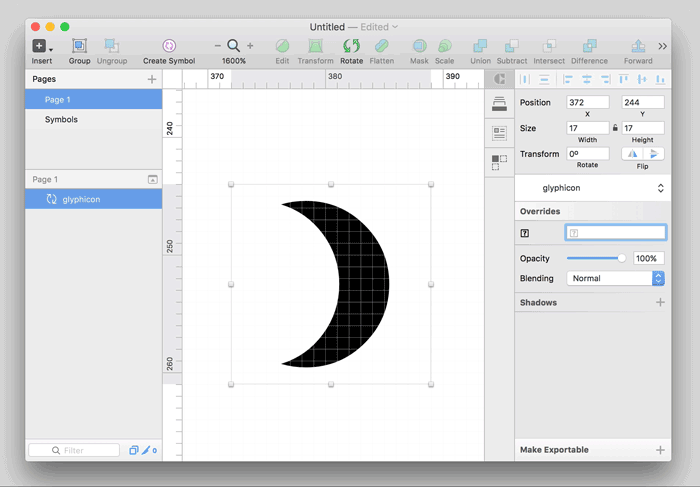Select the Rotate tool
Viewport: 700px width, 487px height.
click(x=351, y=46)
